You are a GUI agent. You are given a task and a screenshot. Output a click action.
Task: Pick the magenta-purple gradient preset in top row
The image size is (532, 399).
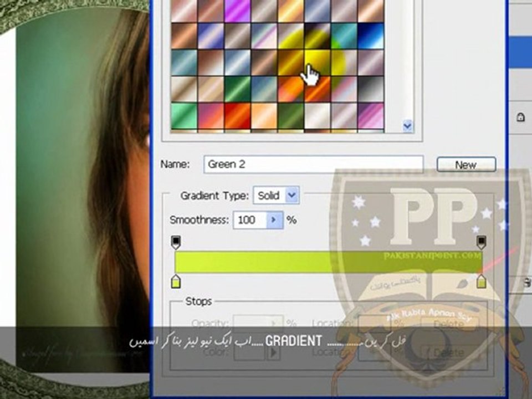pos(238,10)
